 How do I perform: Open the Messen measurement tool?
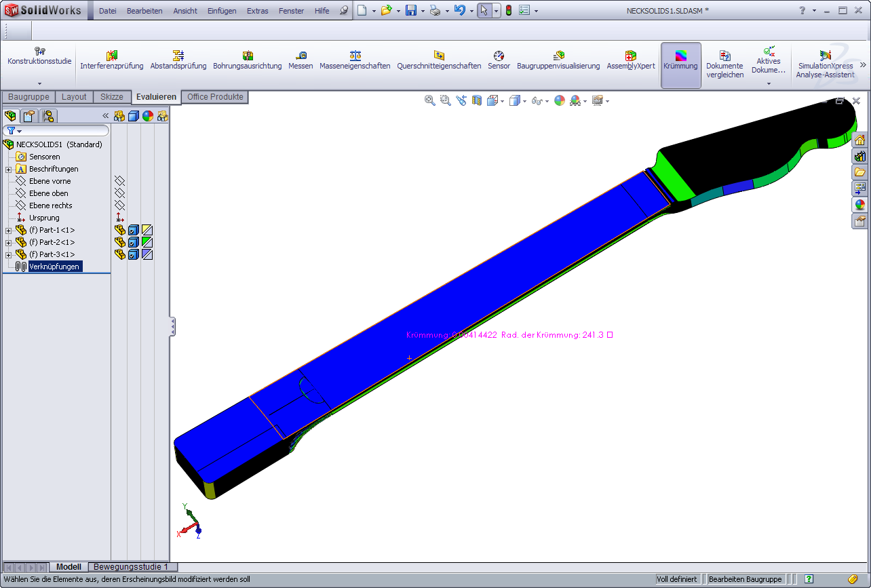(x=301, y=60)
